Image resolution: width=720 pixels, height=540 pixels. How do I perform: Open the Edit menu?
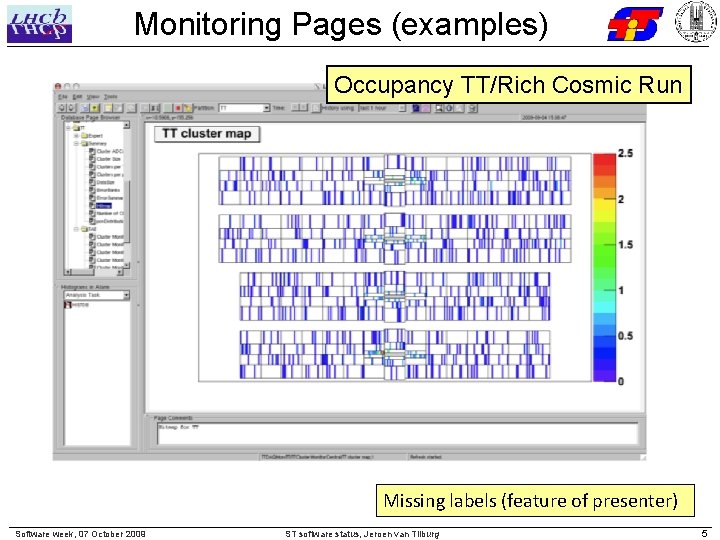coord(78,97)
